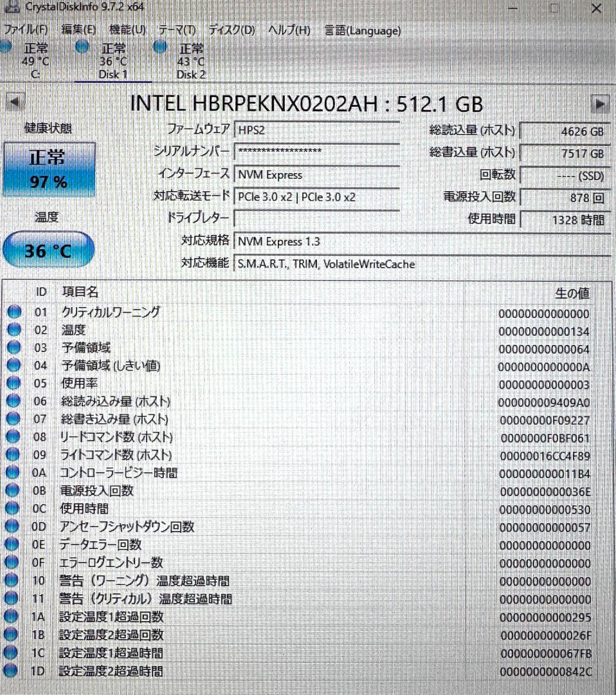Click the ID column header
The height and width of the screenshot is (695, 616).
click(41, 292)
